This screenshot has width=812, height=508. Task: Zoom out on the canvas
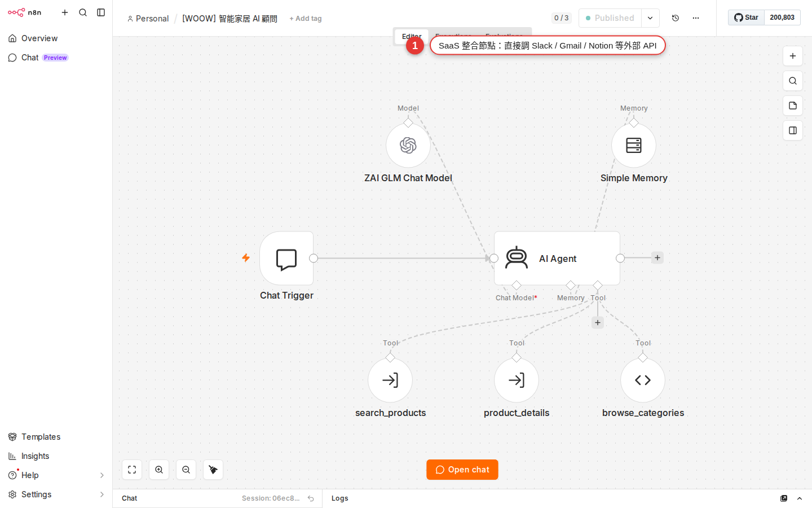click(x=186, y=470)
